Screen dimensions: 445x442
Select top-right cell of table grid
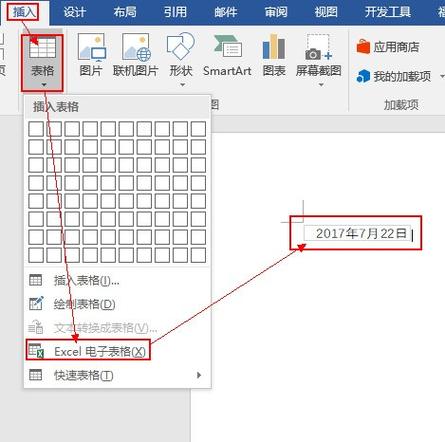pos(198,129)
